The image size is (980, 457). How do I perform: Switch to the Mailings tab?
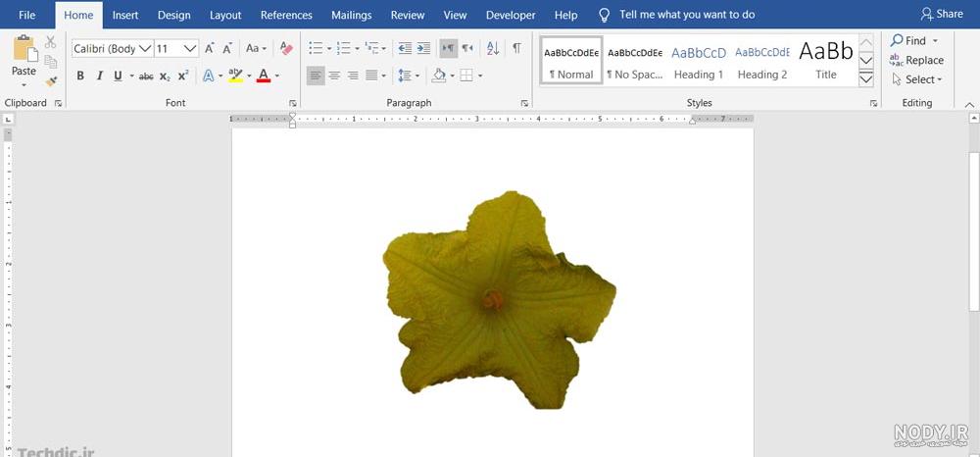[351, 15]
